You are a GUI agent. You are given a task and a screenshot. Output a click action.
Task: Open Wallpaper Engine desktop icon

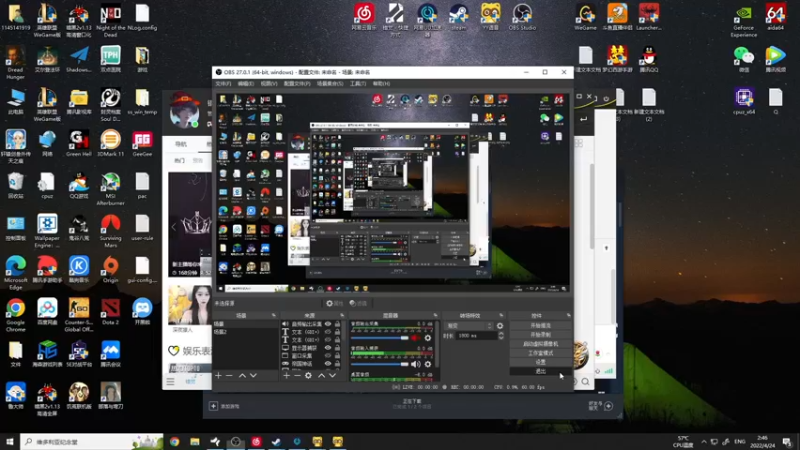pyautogui.click(x=47, y=231)
